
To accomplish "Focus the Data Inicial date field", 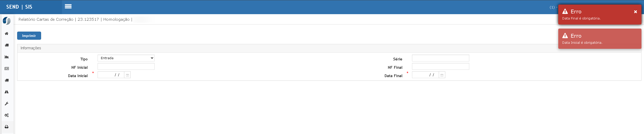I will 111,75.
